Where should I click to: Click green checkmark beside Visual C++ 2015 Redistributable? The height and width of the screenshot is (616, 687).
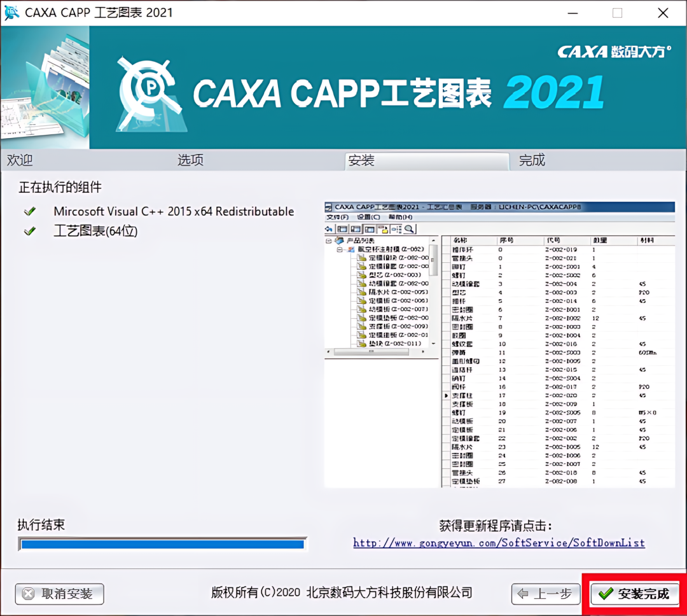coord(30,211)
